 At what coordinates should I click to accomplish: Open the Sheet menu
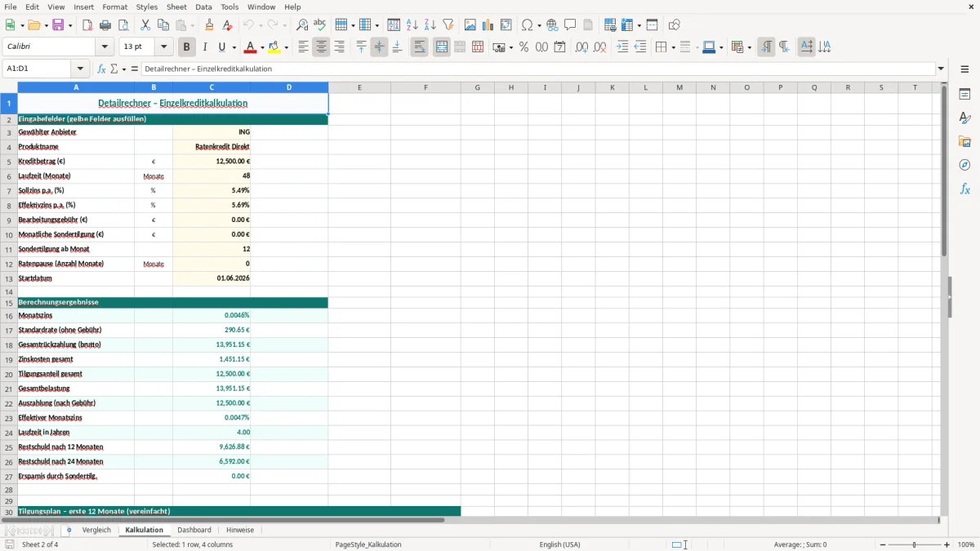tap(176, 7)
